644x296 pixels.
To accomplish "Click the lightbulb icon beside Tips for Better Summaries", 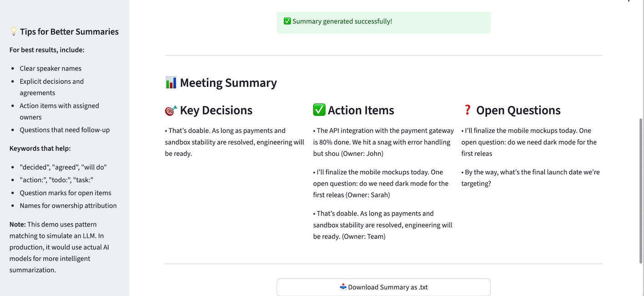I will click(x=13, y=31).
